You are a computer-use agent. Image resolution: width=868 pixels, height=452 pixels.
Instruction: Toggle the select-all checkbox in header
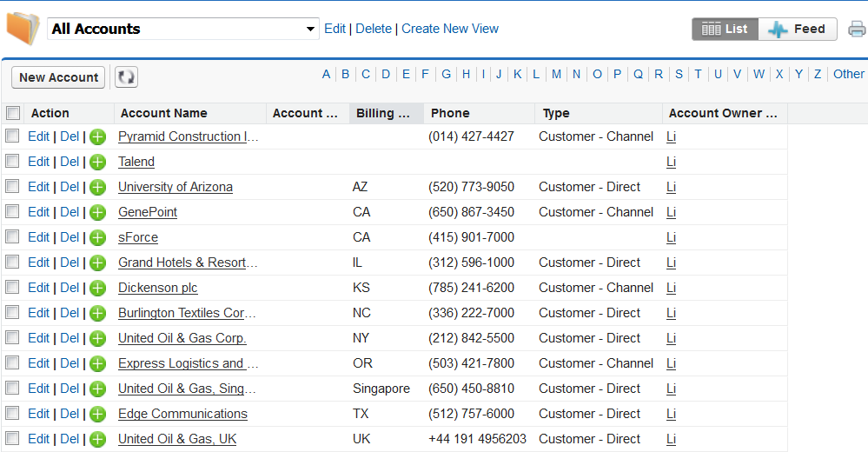coord(13,113)
